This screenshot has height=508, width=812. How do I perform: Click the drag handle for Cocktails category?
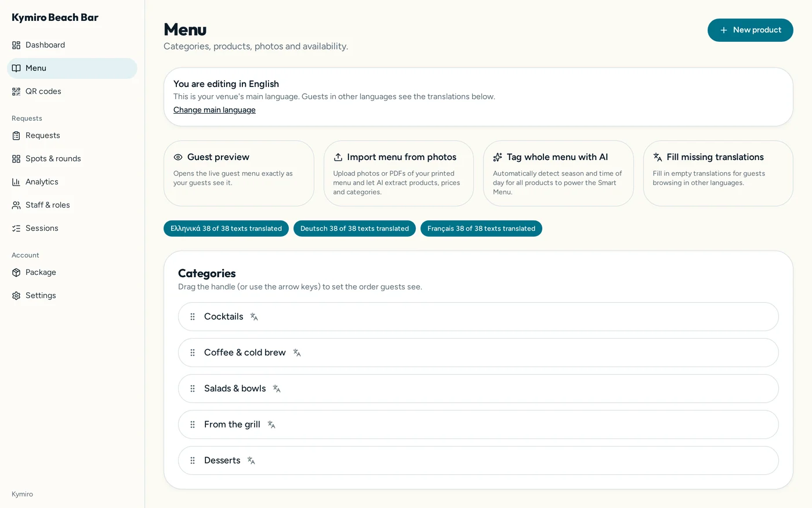click(193, 317)
